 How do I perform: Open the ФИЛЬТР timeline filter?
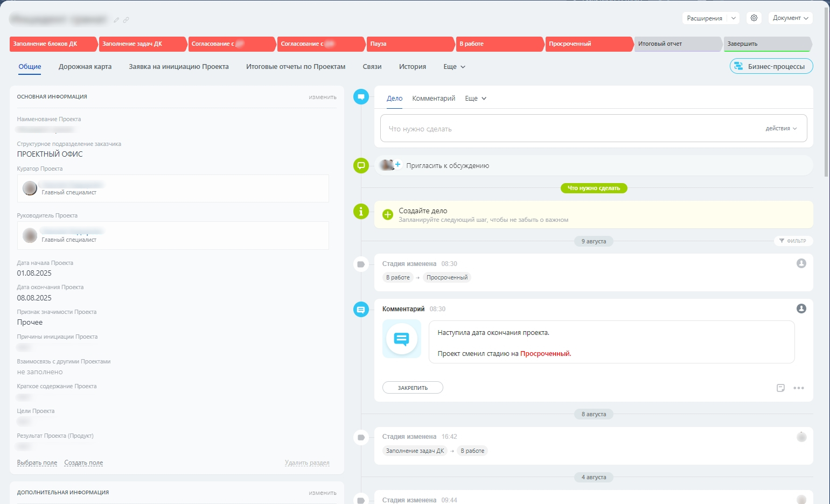tap(793, 241)
